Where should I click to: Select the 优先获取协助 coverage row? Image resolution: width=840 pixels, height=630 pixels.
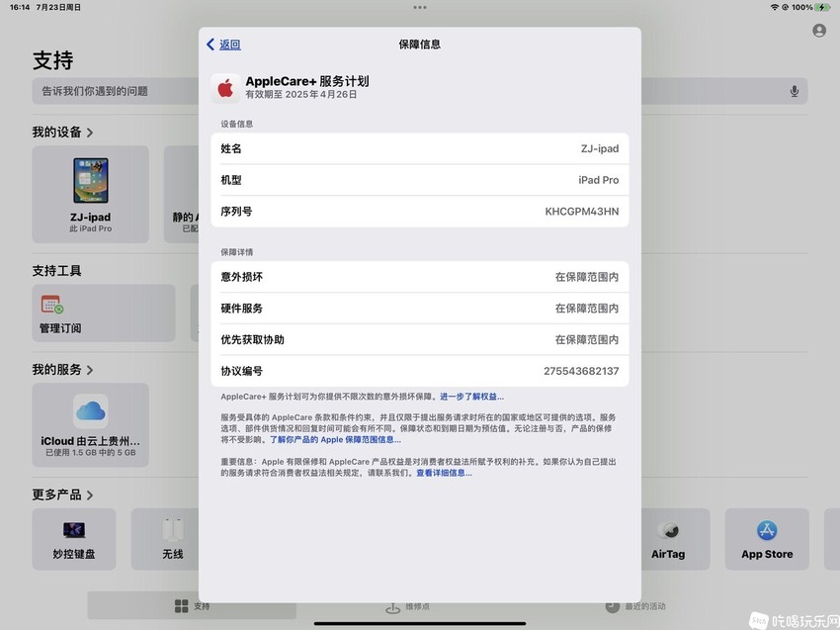pos(419,339)
